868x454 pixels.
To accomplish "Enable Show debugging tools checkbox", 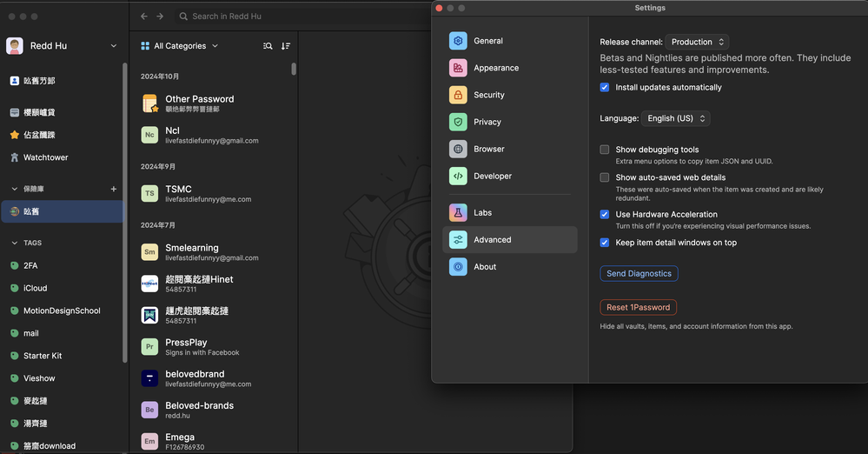I will (605, 150).
